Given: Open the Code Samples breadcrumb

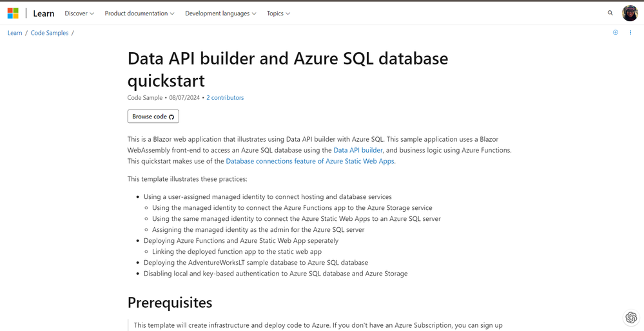Looking at the screenshot, I should pos(50,33).
